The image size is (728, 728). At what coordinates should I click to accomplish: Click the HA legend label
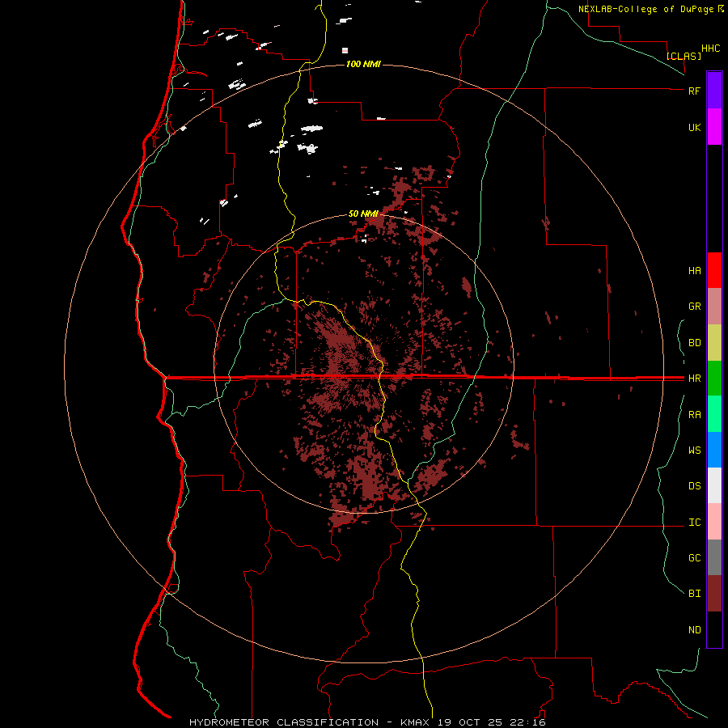pyautogui.click(x=694, y=270)
